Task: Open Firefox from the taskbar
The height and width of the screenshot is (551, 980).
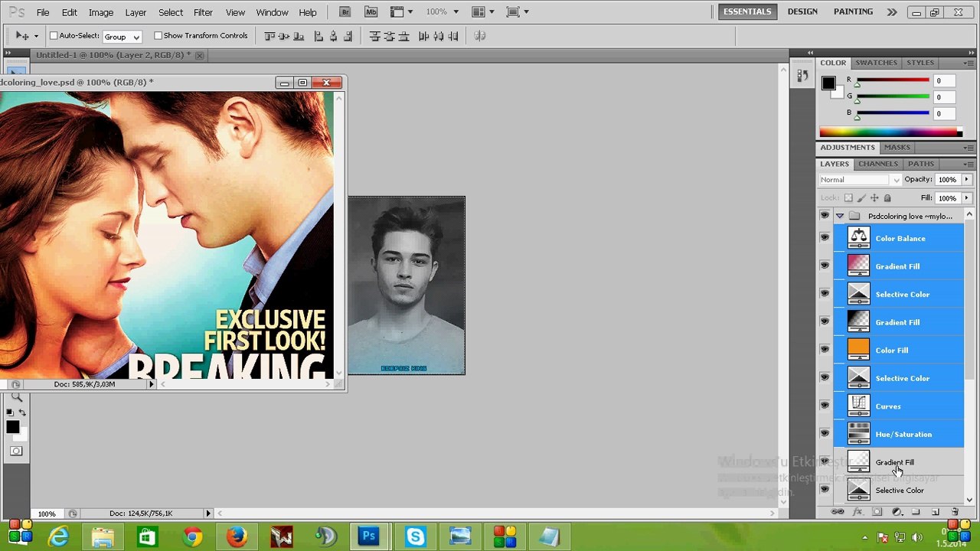Action: pos(237,536)
